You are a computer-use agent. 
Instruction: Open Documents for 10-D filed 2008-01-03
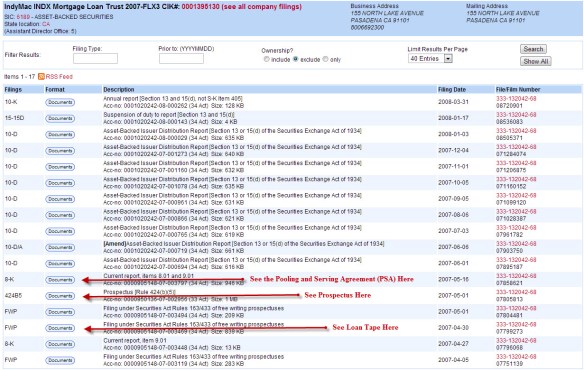[60, 135]
